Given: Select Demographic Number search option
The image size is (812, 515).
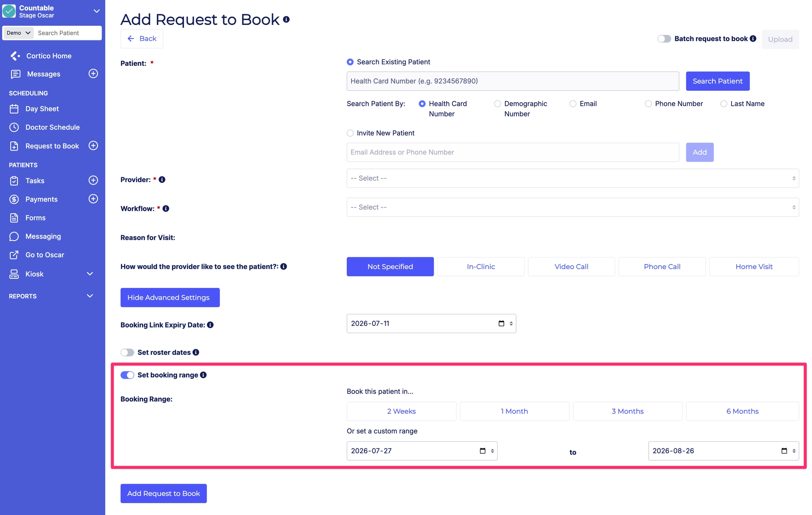Looking at the screenshot, I should (498, 104).
